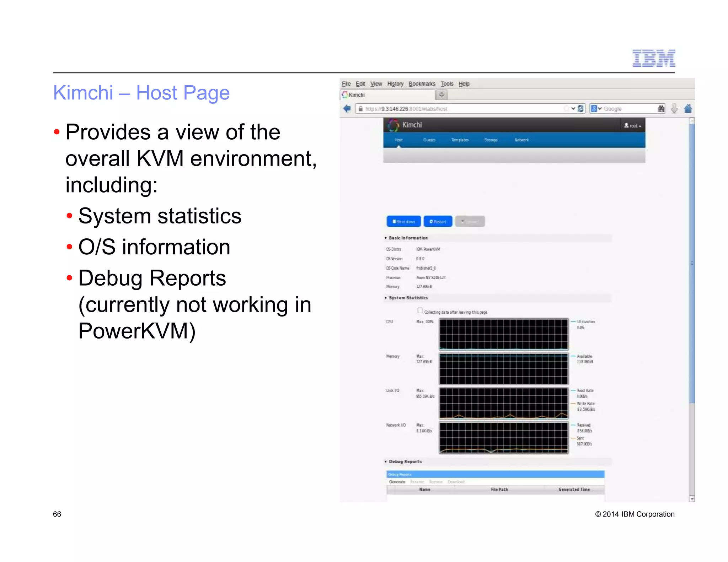Click the greyed-out button beside Restart

tap(470, 221)
